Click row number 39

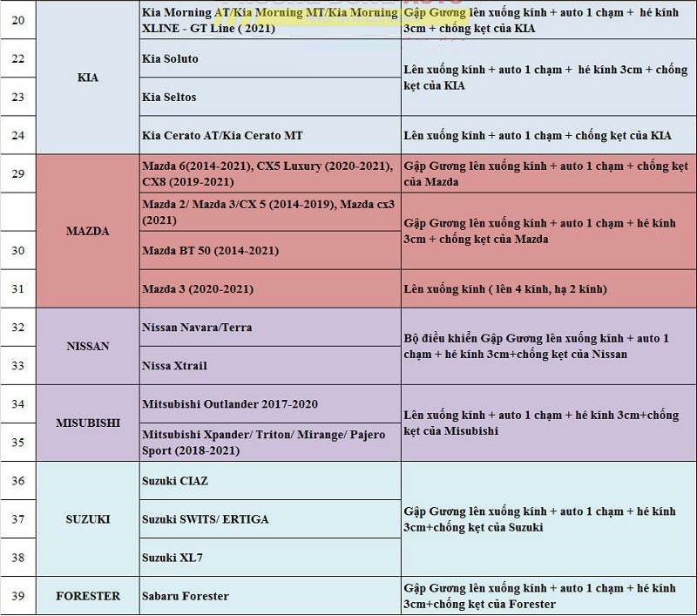click(x=17, y=596)
